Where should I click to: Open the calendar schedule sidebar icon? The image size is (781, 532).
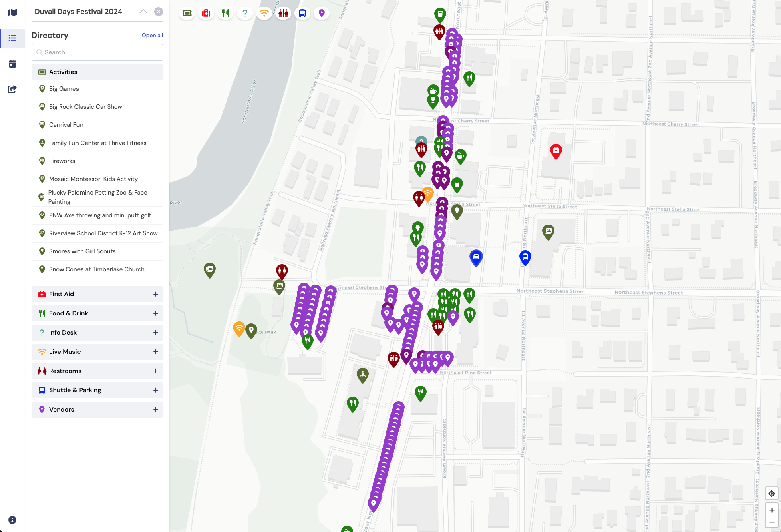click(x=12, y=64)
